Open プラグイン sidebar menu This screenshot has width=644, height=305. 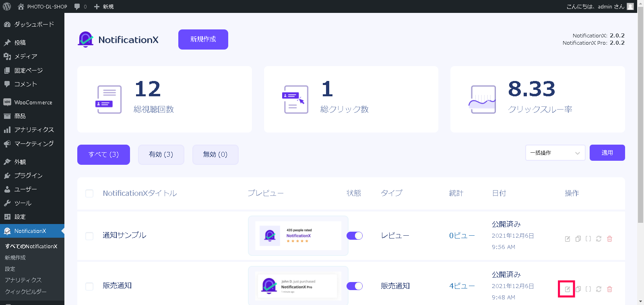(x=32, y=176)
